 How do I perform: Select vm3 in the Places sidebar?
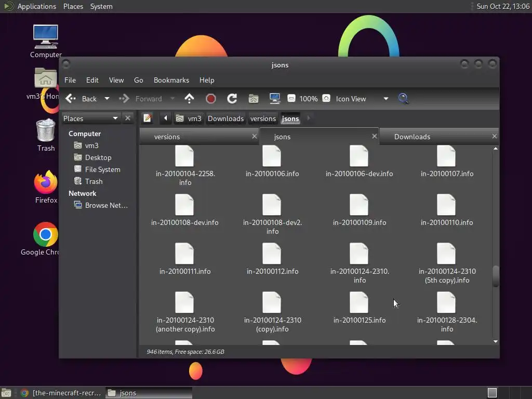tap(87, 145)
